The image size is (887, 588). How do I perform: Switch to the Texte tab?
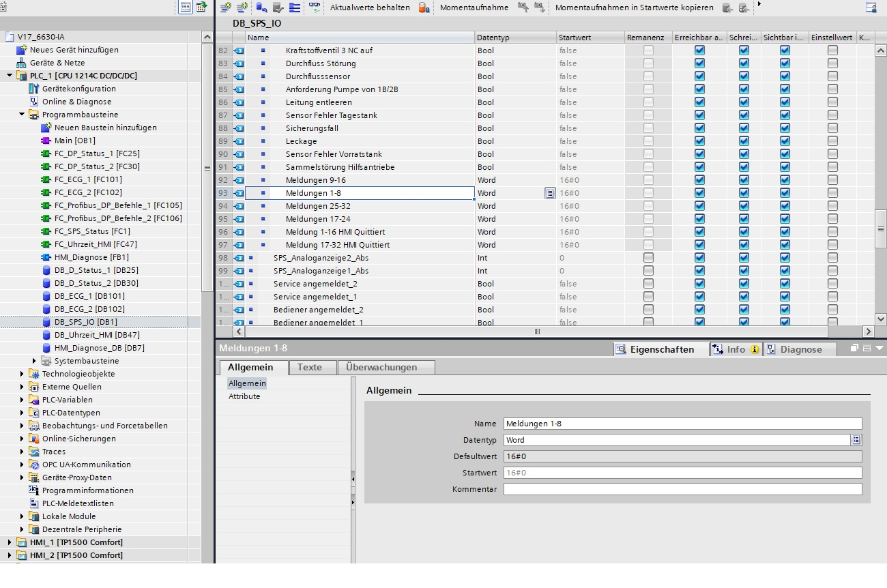[x=309, y=367]
